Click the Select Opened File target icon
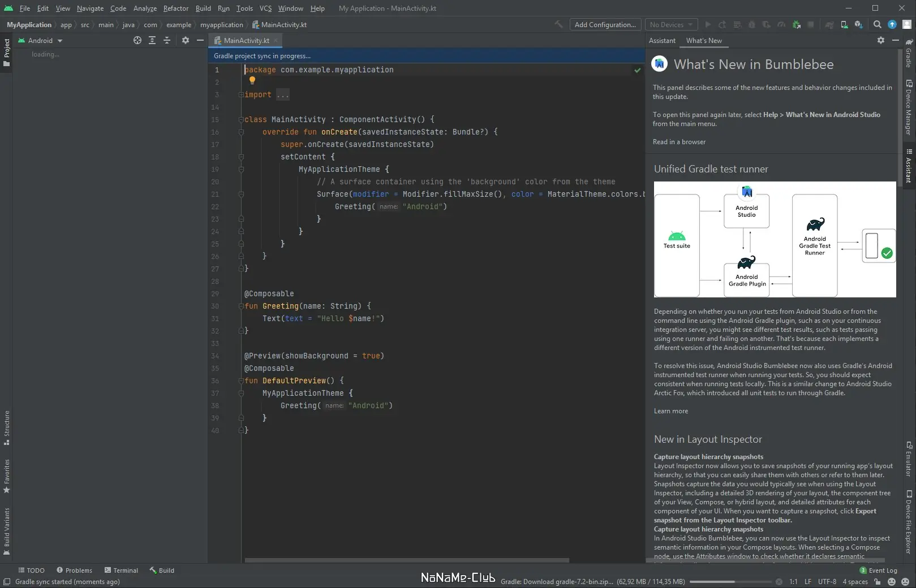The image size is (916, 588). [137, 41]
